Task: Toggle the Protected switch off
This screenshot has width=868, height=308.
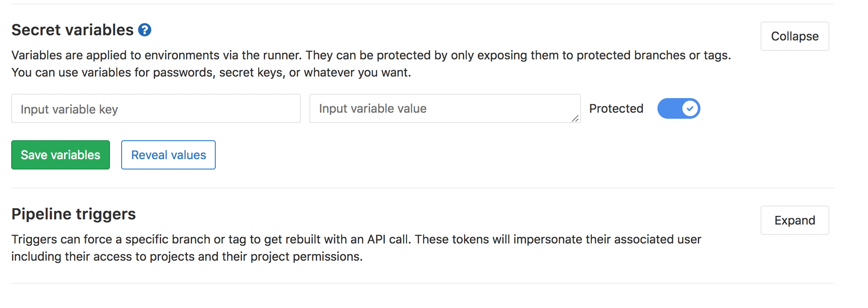Action: point(679,108)
